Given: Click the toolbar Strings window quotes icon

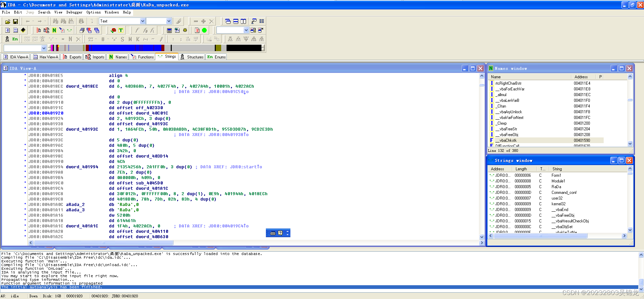Looking at the screenshot, I should coord(70,30).
